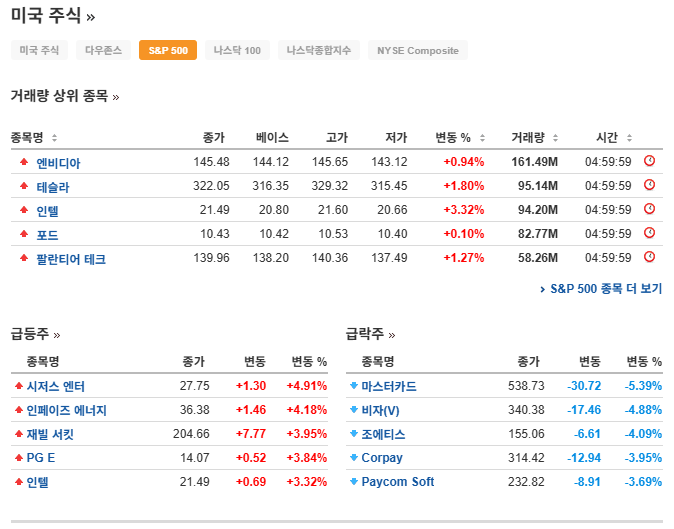Image resolution: width=674 pixels, height=529 pixels.
Task: Click the clock icon in the top-volume 인텔 row
Action: [649, 209]
